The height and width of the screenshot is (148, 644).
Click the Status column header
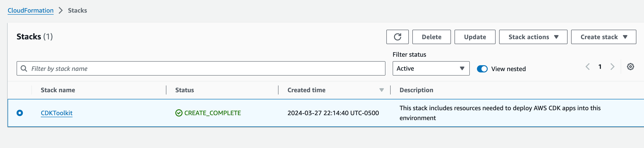click(x=185, y=90)
